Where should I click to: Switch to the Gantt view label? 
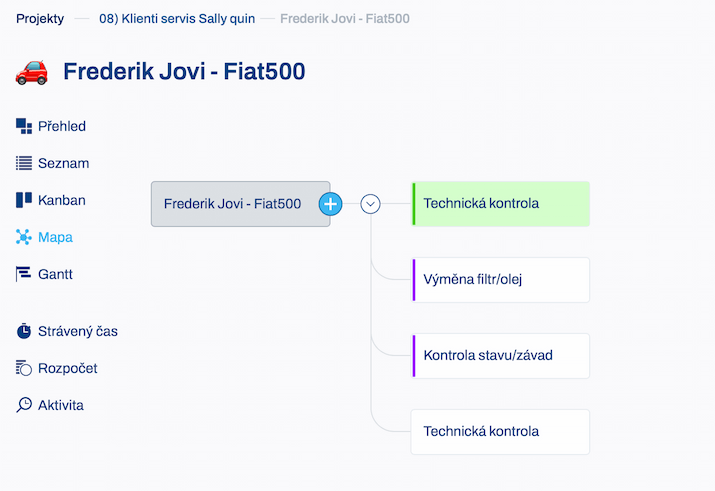(x=55, y=274)
